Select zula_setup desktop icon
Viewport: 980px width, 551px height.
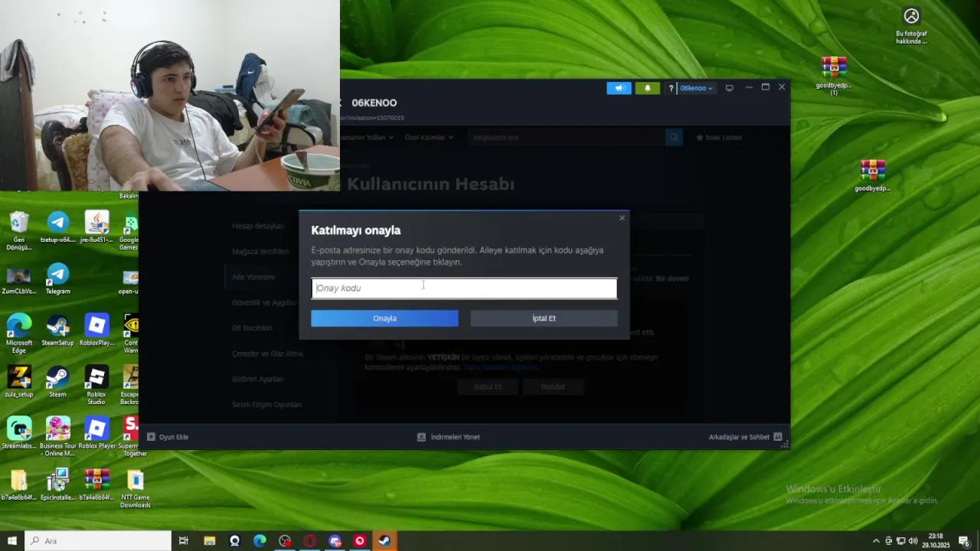click(x=19, y=382)
